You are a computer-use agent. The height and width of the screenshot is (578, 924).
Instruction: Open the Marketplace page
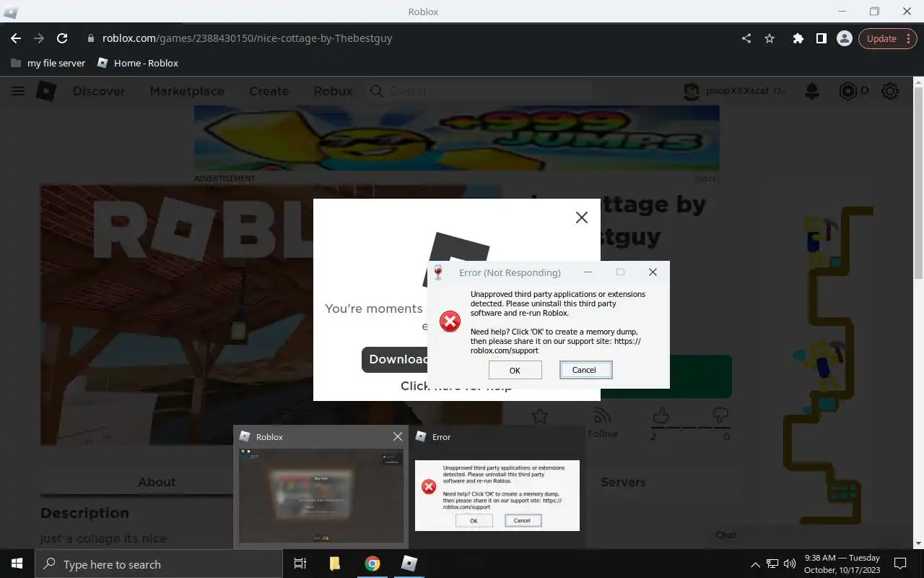coord(187,91)
